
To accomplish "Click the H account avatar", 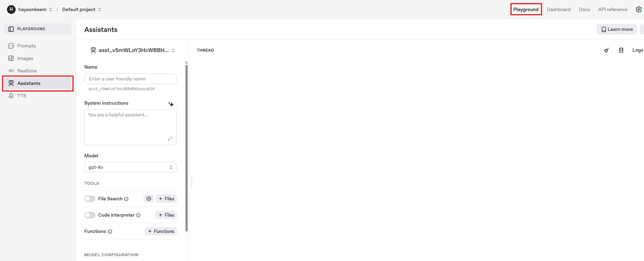I will [11, 9].
